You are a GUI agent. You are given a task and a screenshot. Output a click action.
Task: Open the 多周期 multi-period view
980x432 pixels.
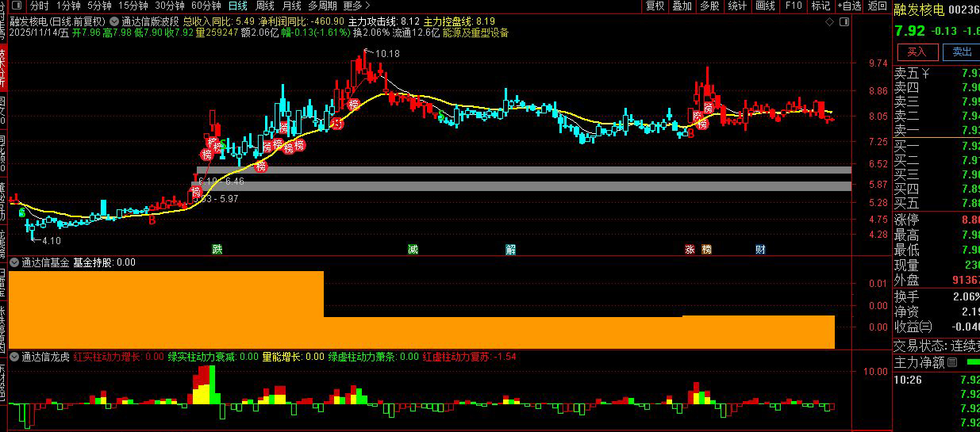(322, 6)
